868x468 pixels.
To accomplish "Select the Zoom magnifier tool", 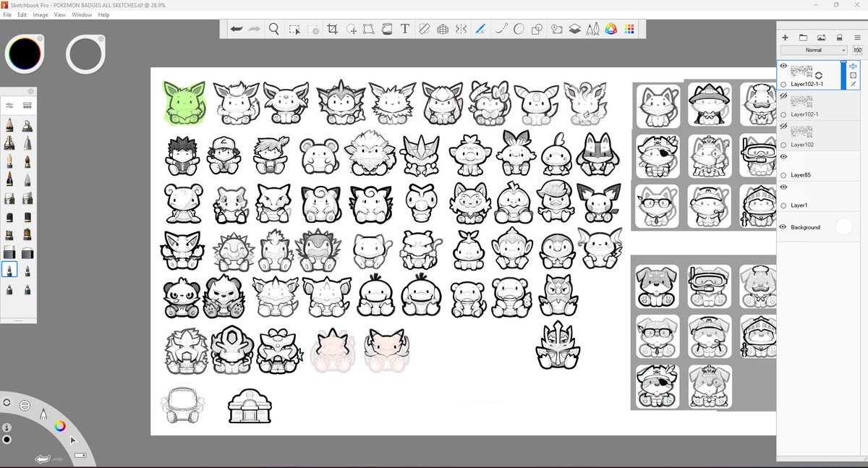I will 274,29.
